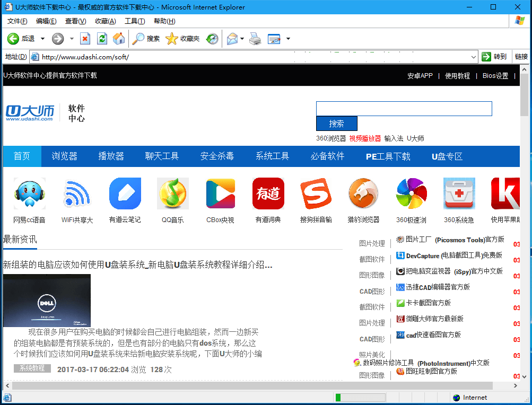Open DevCapture (电脑截图工具)免费版 link
Image resolution: width=532 pixels, height=405 pixels.
pos(454,256)
